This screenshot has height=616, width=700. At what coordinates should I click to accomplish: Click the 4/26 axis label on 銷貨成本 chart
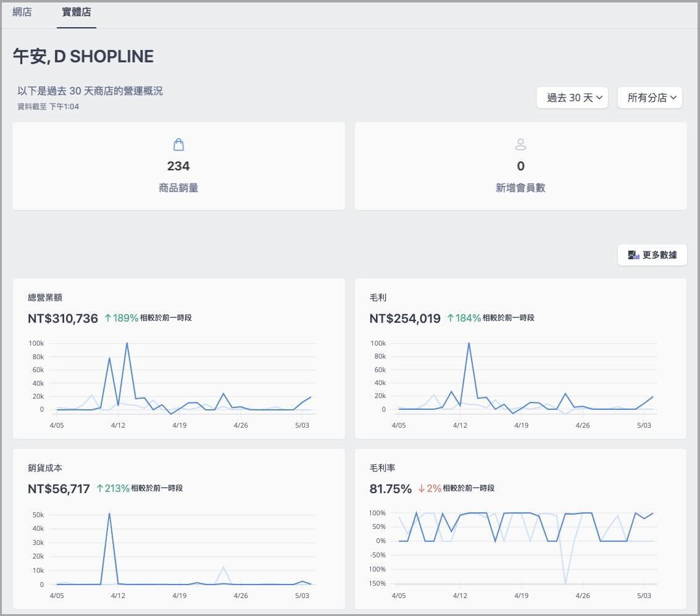point(241,596)
